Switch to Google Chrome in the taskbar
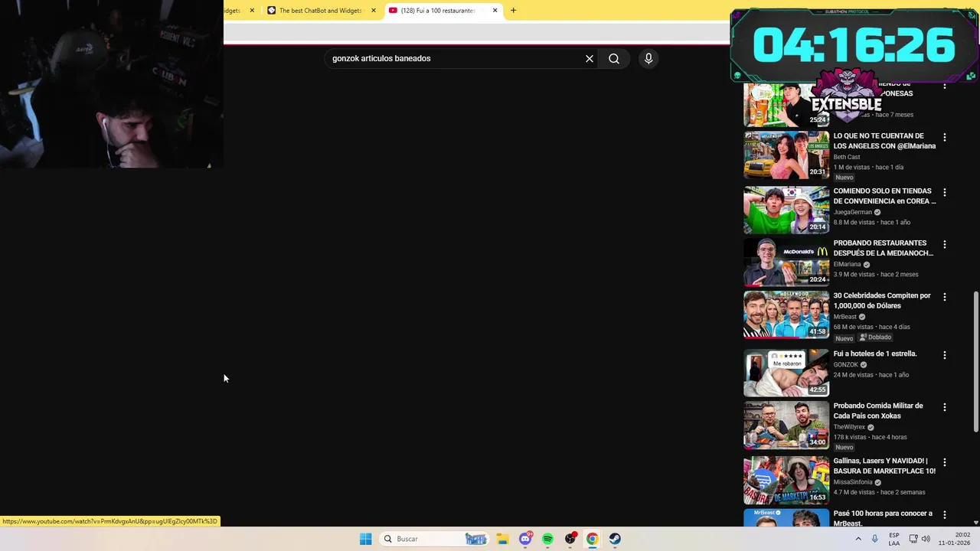Image resolution: width=980 pixels, height=551 pixels. coord(593,539)
